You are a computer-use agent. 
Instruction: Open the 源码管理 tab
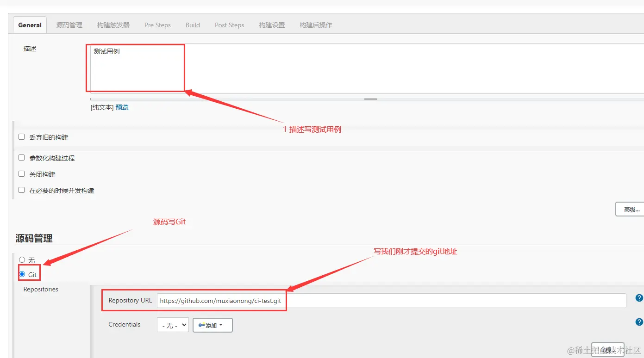pyautogui.click(x=69, y=25)
